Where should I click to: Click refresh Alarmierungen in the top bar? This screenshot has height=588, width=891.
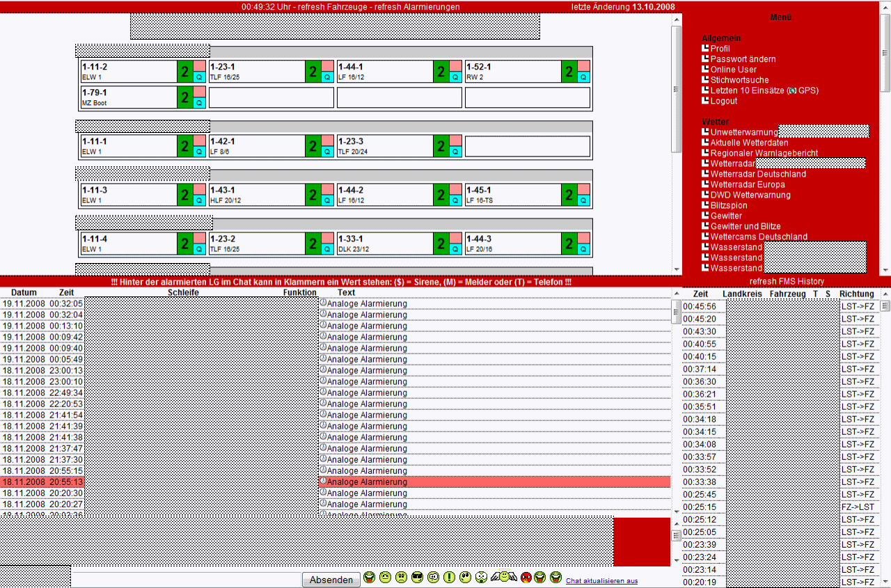coord(417,6)
